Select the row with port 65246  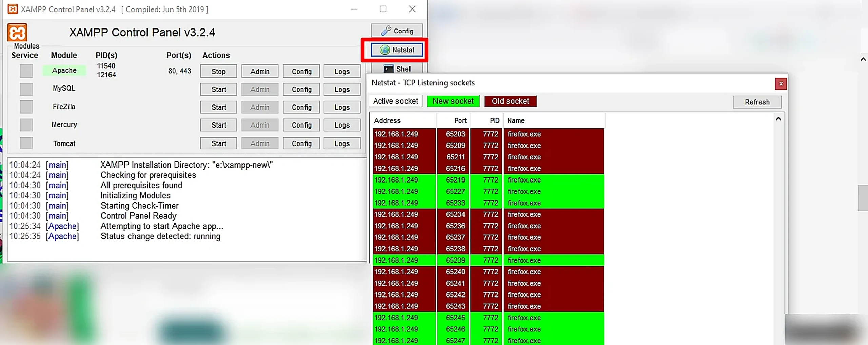pyautogui.click(x=488, y=329)
